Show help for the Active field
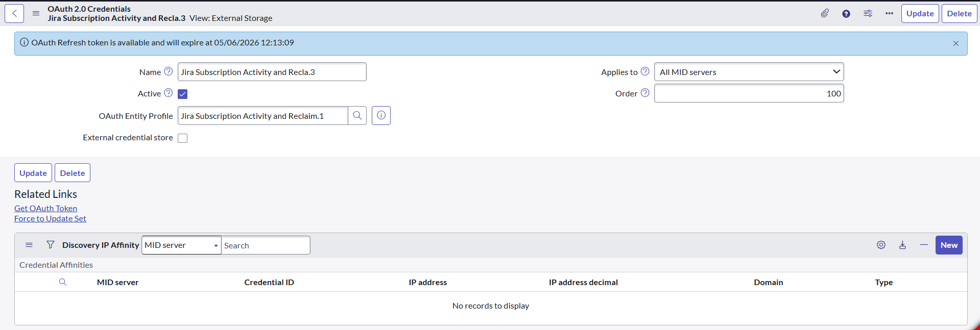Image resolution: width=980 pixels, height=330 pixels. (x=168, y=93)
